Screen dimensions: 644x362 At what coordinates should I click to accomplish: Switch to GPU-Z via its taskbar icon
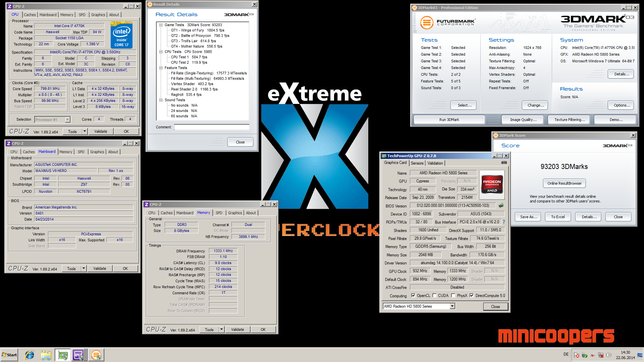pos(63,355)
